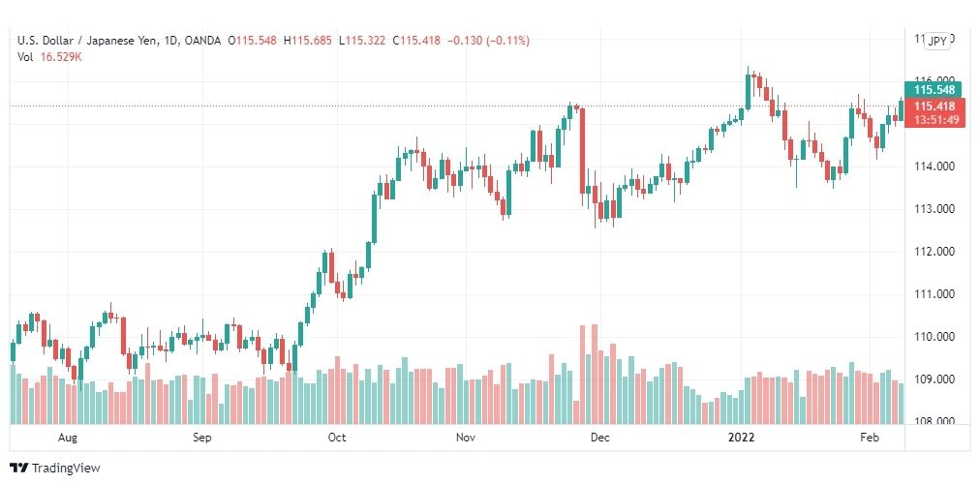
Task: Choose the Dec marker on time axis
Action: [600, 438]
